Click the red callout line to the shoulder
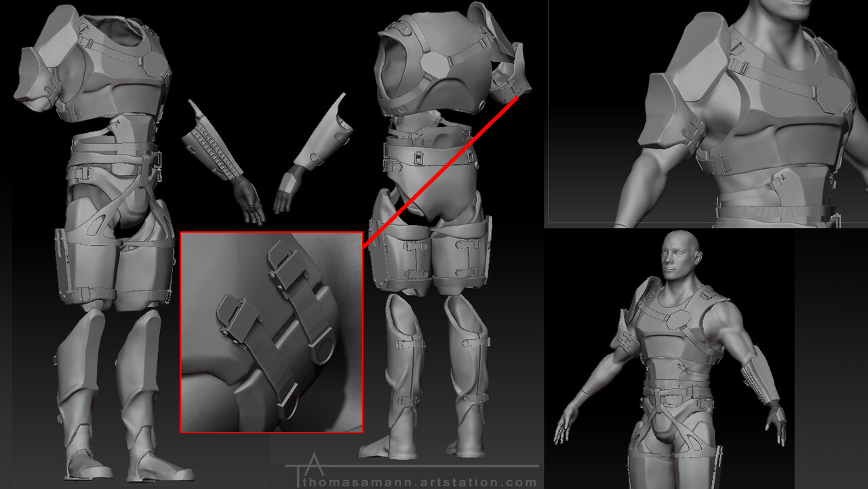Viewport: 868px width, 489px height. [441, 170]
